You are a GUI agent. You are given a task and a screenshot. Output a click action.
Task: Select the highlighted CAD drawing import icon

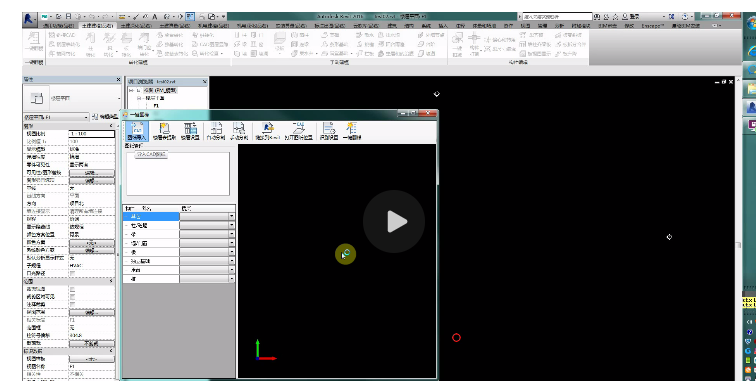click(136, 131)
